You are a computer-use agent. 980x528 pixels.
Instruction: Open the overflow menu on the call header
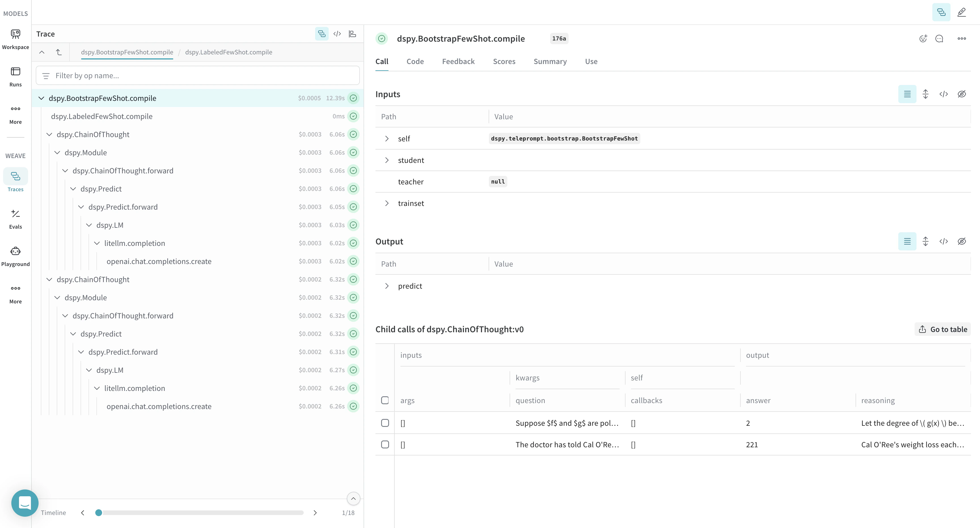click(x=962, y=39)
